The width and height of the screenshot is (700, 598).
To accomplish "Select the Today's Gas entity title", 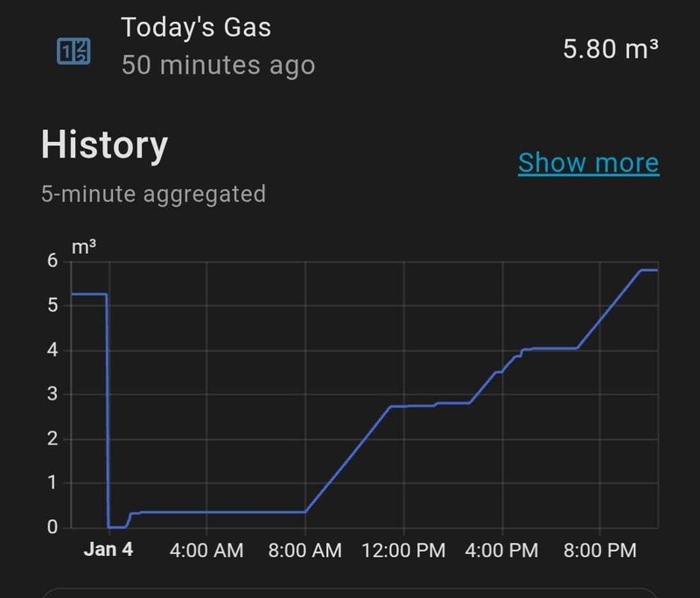I will 196,27.
